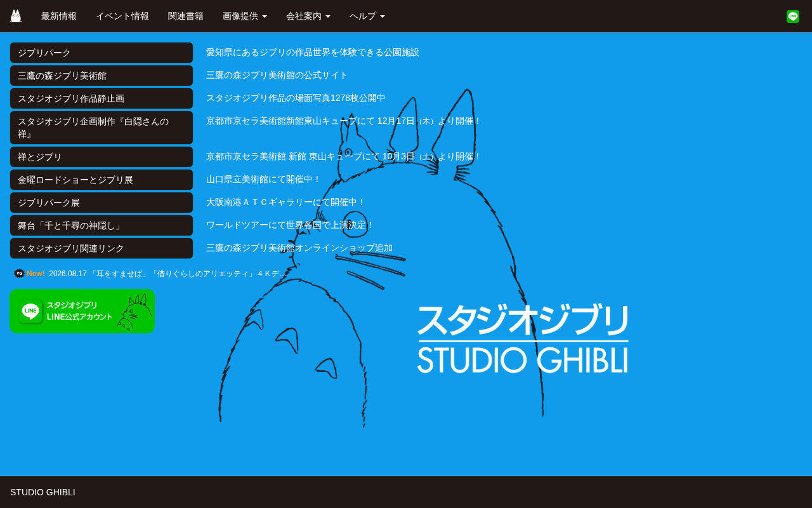
Task: Click the ジブリパーク button
Action: point(101,53)
